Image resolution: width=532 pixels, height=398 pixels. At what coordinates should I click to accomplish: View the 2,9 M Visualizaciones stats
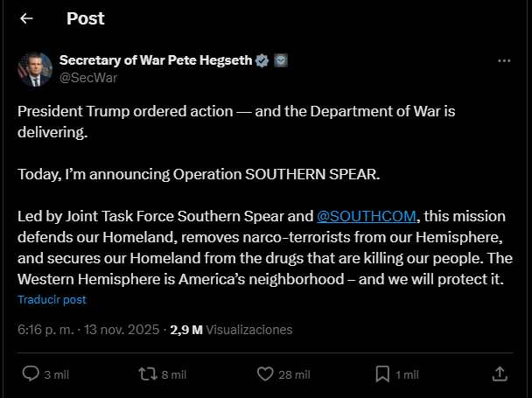pyautogui.click(x=231, y=330)
